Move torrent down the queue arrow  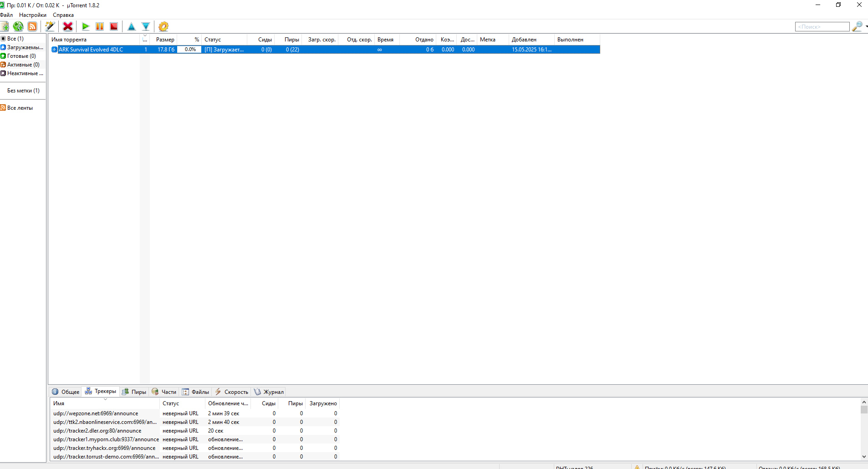coord(146,26)
